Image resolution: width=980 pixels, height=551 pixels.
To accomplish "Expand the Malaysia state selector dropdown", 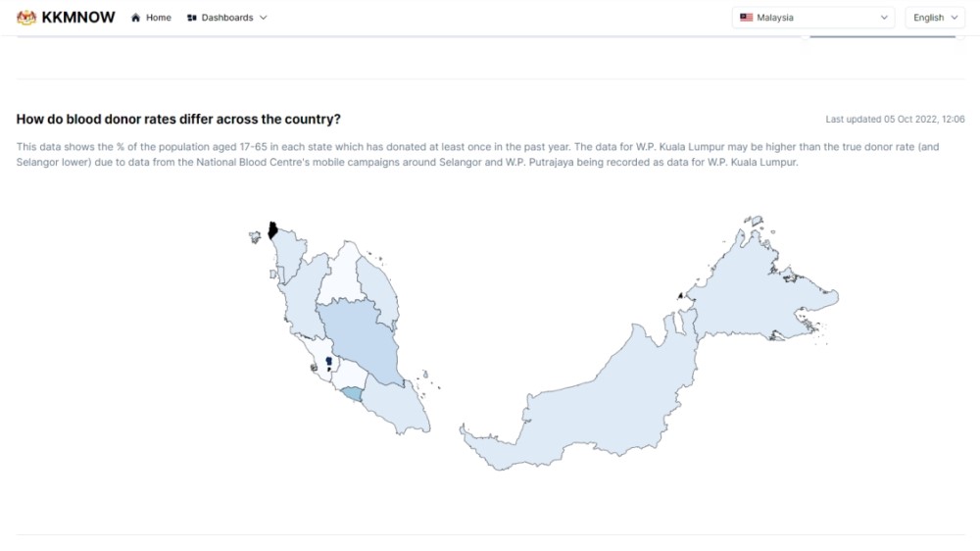I will [813, 18].
